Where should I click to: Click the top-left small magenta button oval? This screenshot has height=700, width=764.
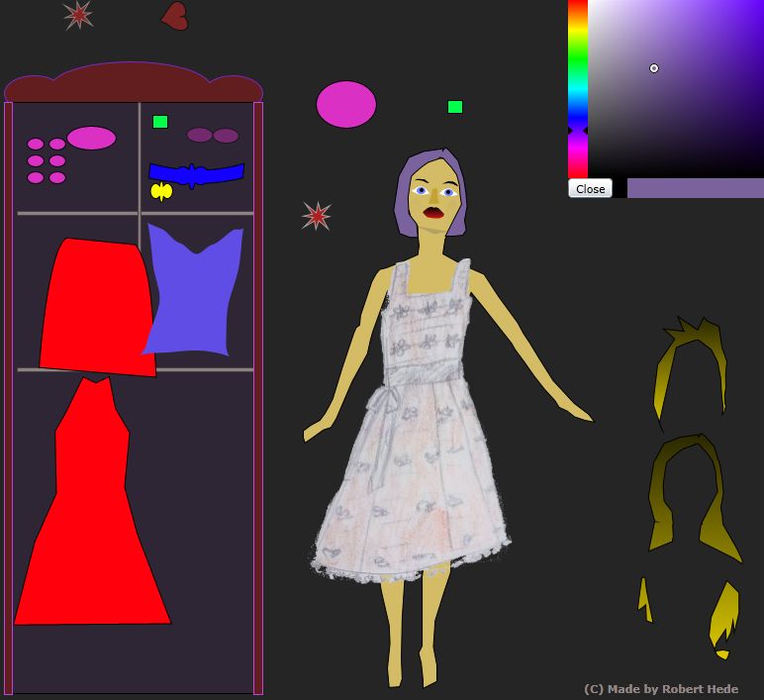36,144
